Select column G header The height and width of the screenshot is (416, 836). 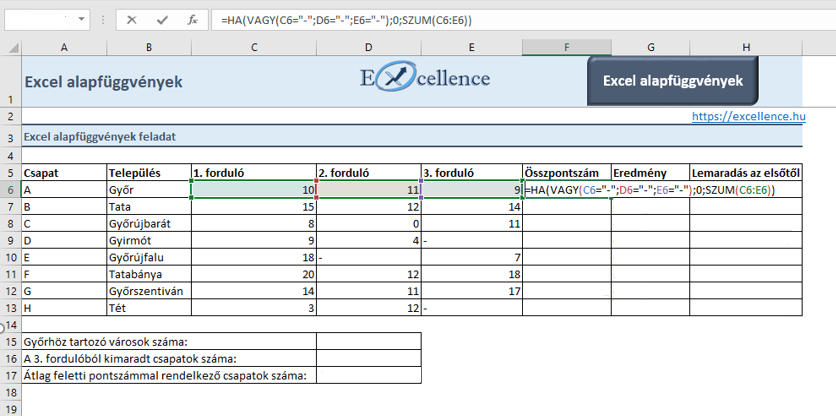tap(650, 47)
